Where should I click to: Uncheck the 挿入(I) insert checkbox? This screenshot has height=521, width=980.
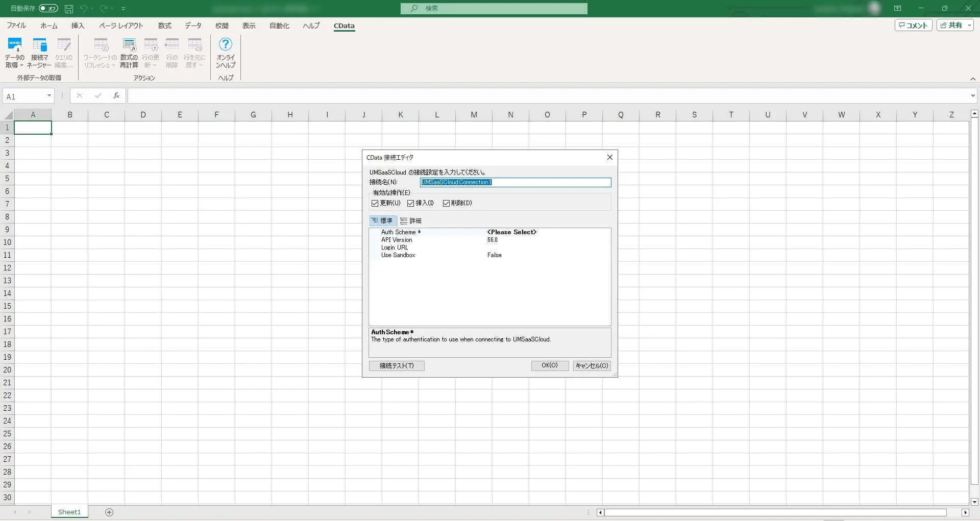411,204
